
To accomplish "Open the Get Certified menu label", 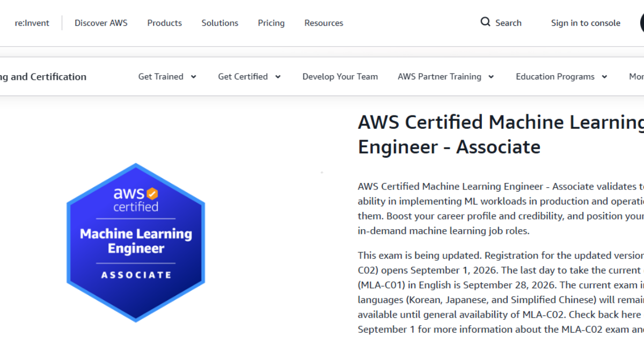I will pyautogui.click(x=243, y=77).
